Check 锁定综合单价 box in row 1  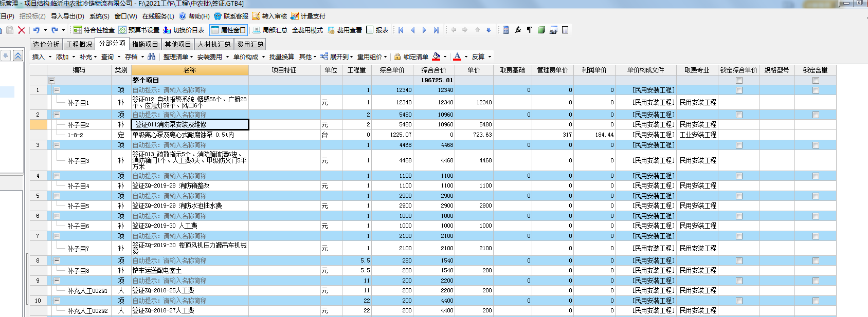pos(739,90)
